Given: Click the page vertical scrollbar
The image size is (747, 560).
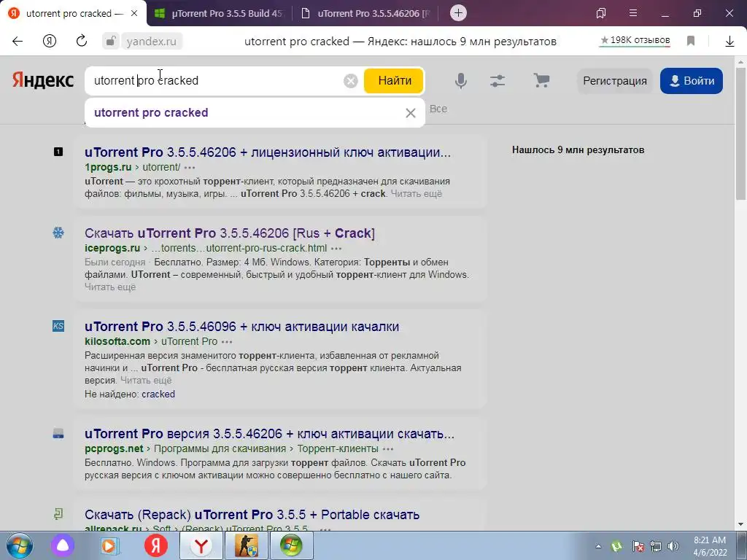Looking at the screenshot, I should [741, 133].
